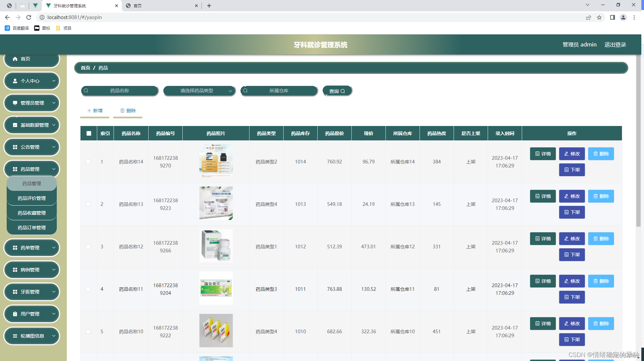Open the browser share icon
Image resolution: width=644 pixels, height=361 pixels.
(x=589, y=17)
